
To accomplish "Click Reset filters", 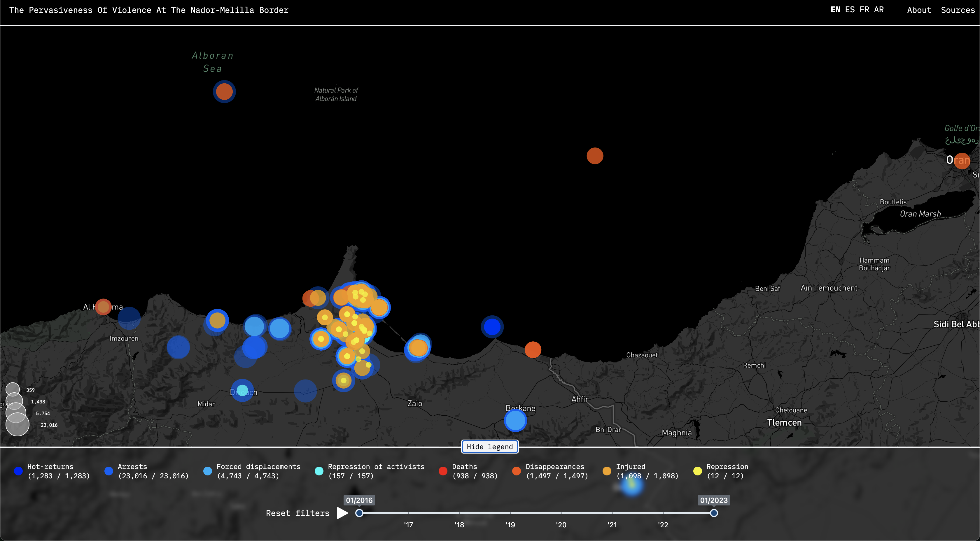I will [297, 513].
